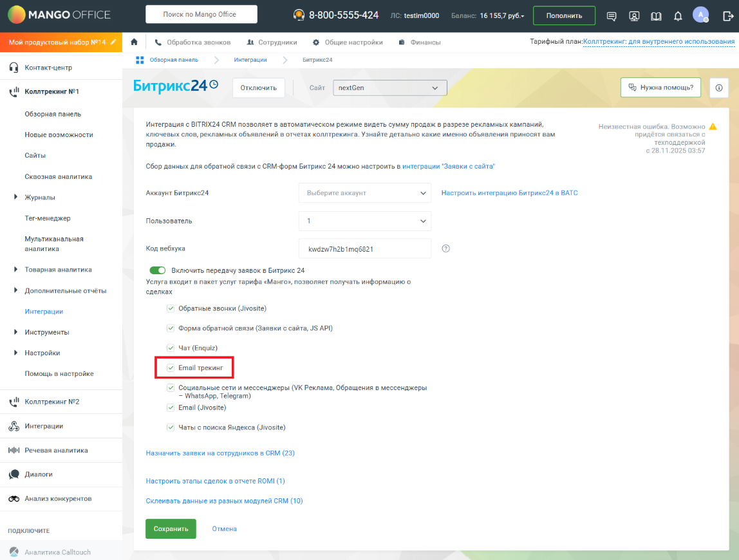739x560 pixels.
Task: Click the home icon in navigation bar
Action: pos(134,42)
